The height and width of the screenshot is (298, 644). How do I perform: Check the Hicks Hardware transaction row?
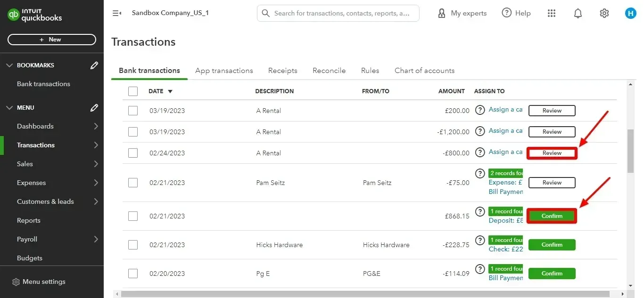(x=133, y=245)
